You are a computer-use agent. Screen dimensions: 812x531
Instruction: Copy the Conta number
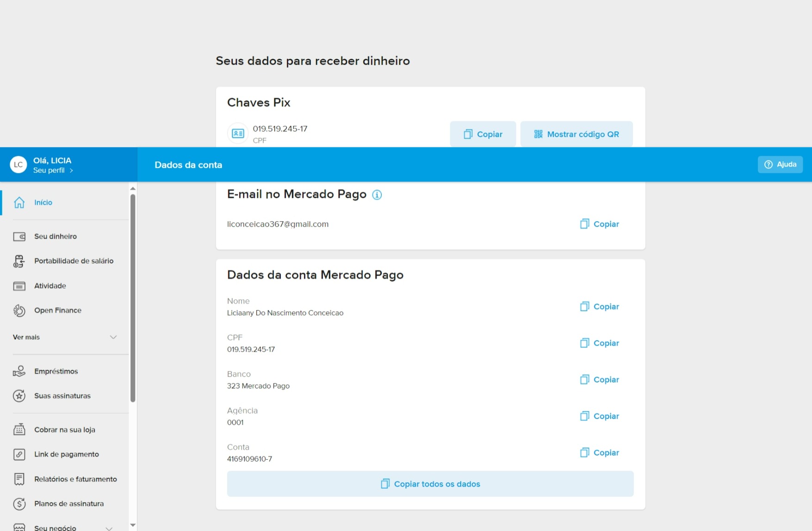(600, 453)
